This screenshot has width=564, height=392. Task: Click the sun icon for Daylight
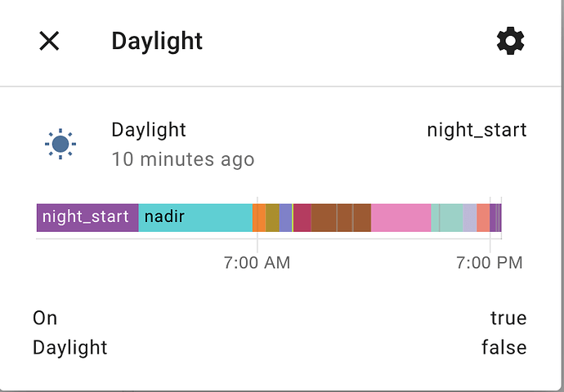click(x=60, y=145)
